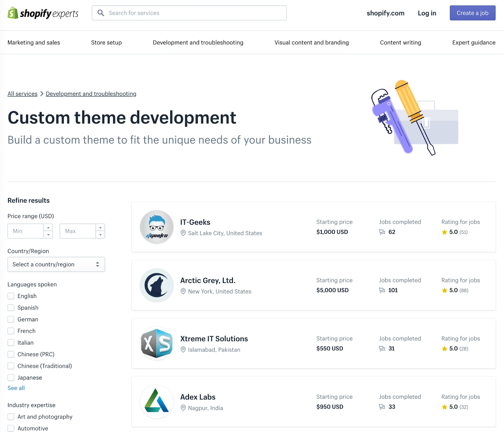The image size is (504, 432).
Task: Expand the languages list with See all
Action: pos(16,388)
